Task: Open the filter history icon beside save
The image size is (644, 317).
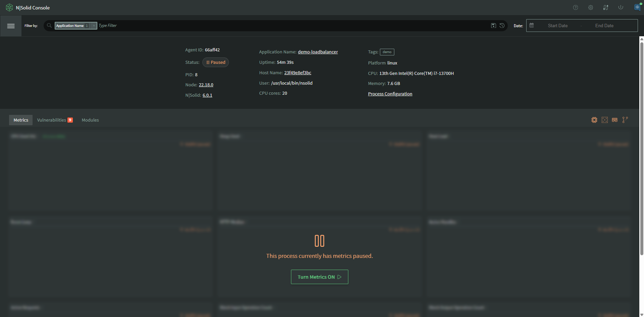Action: pos(502,26)
